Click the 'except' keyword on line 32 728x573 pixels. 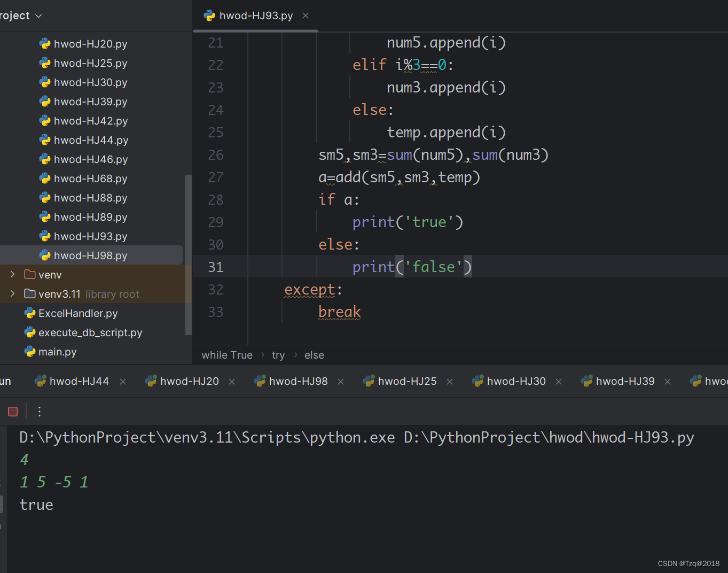[310, 289]
